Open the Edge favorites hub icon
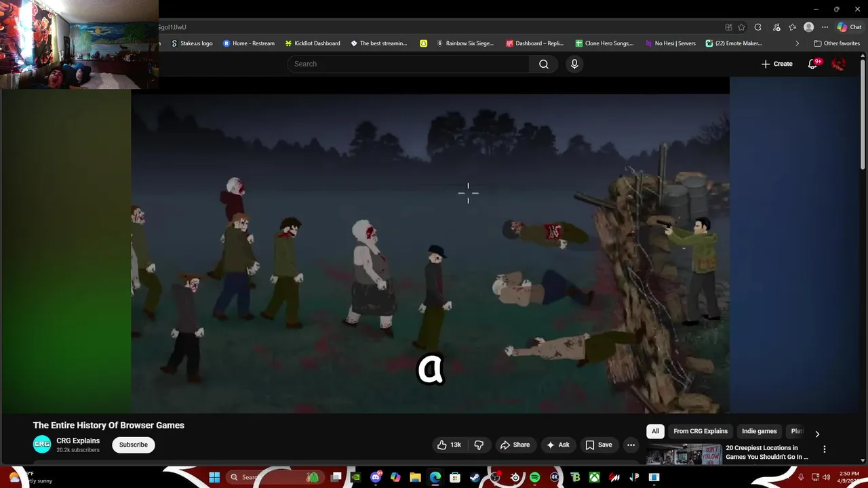Screen dimensions: 868x488 [792, 27]
